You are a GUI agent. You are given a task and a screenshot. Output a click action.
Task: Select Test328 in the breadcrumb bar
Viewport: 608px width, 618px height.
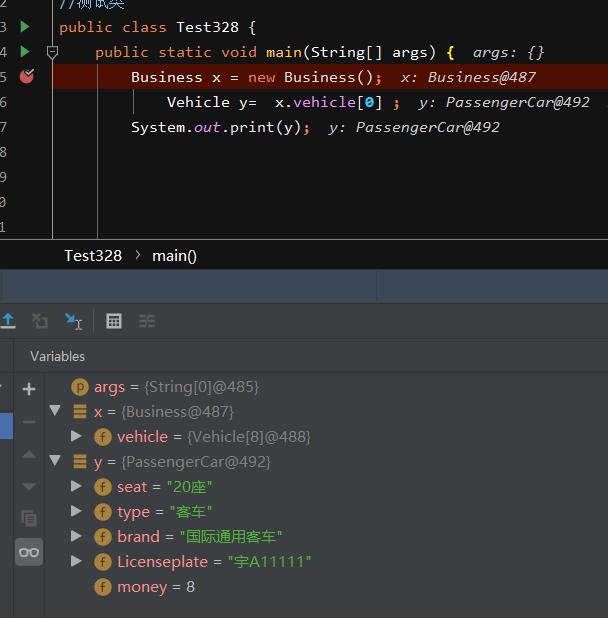93,256
